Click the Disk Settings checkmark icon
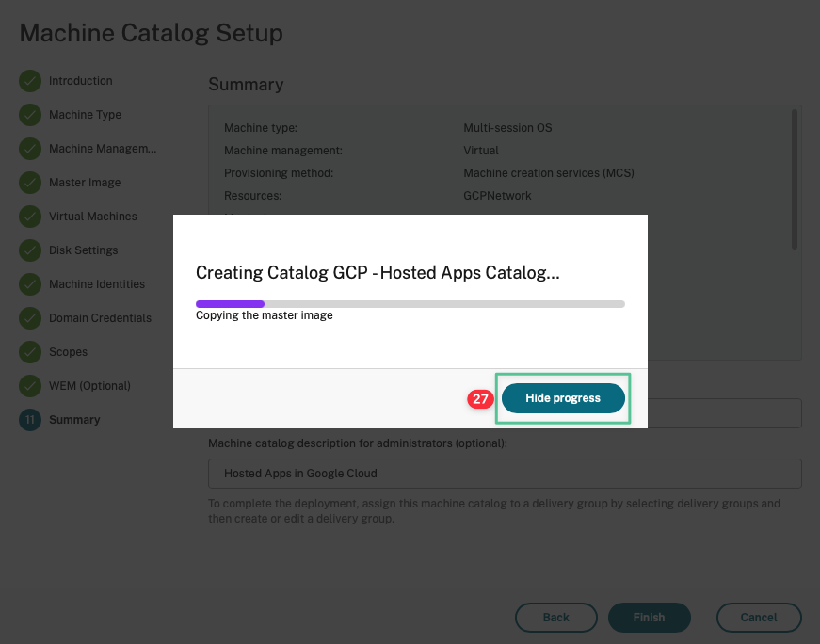This screenshot has height=644, width=820. click(30, 250)
